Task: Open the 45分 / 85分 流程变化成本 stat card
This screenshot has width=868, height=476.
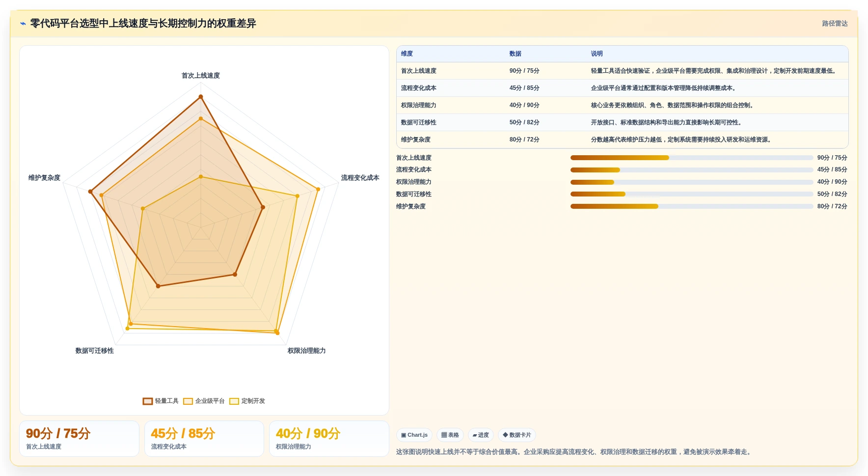Action: click(204, 439)
